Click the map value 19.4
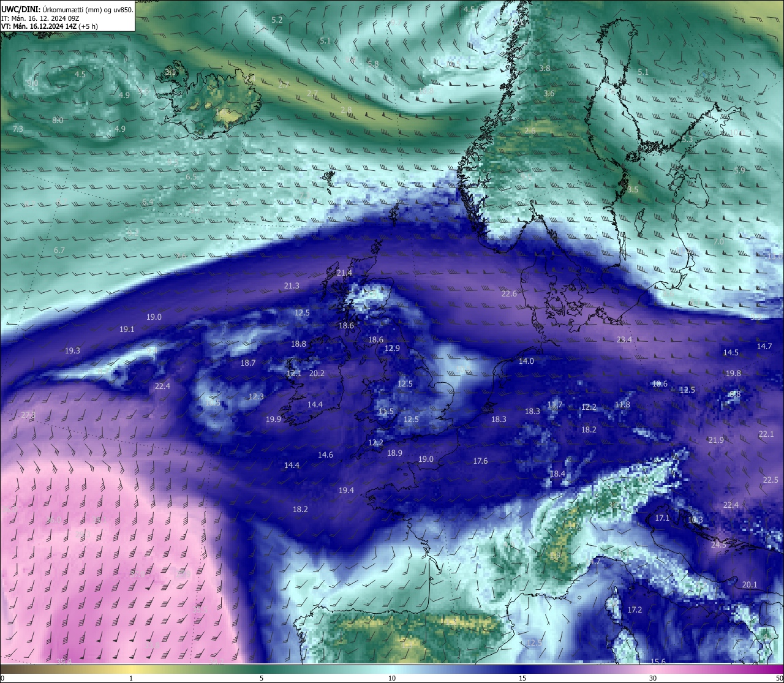The height and width of the screenshot is (683, 784). pyautogui.click(x=346, y=491)
